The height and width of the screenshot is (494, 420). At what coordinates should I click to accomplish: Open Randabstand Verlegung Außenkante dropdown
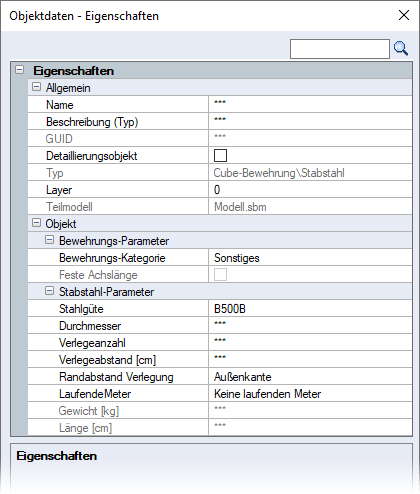coord(310,377)
